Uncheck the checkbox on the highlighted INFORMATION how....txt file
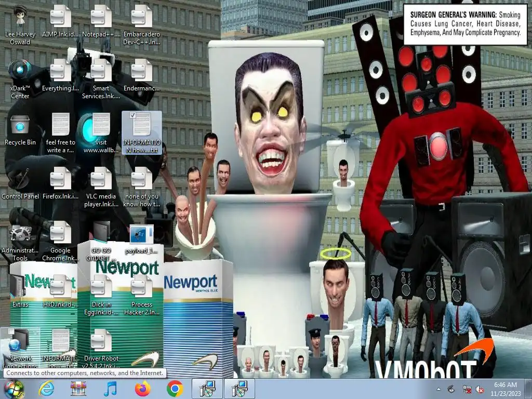This screenshot has width=532, height=399. [132, 115]
